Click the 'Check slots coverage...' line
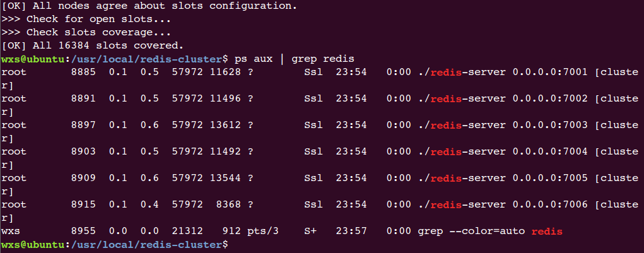The image size is (644, 253). (86, 32)
